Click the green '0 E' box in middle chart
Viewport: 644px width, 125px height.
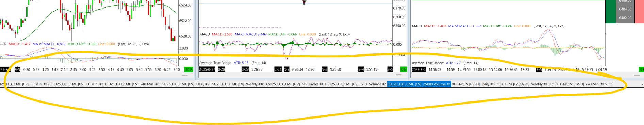coord(403,69)
